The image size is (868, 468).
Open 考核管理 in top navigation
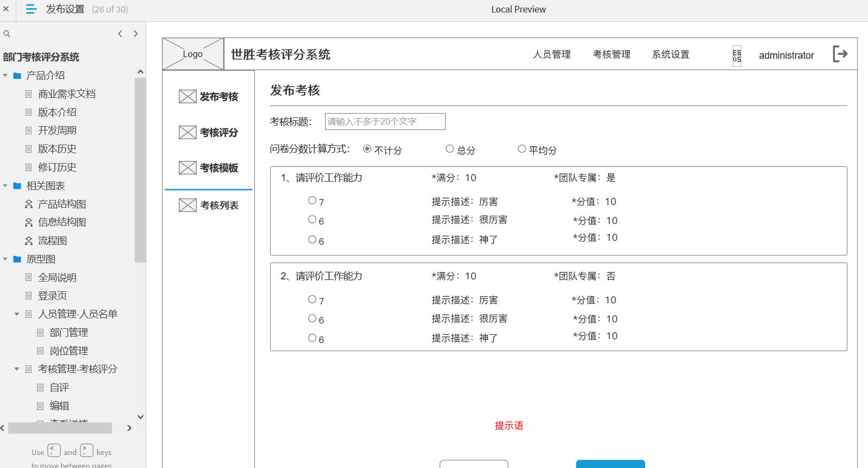pos(611,54)
